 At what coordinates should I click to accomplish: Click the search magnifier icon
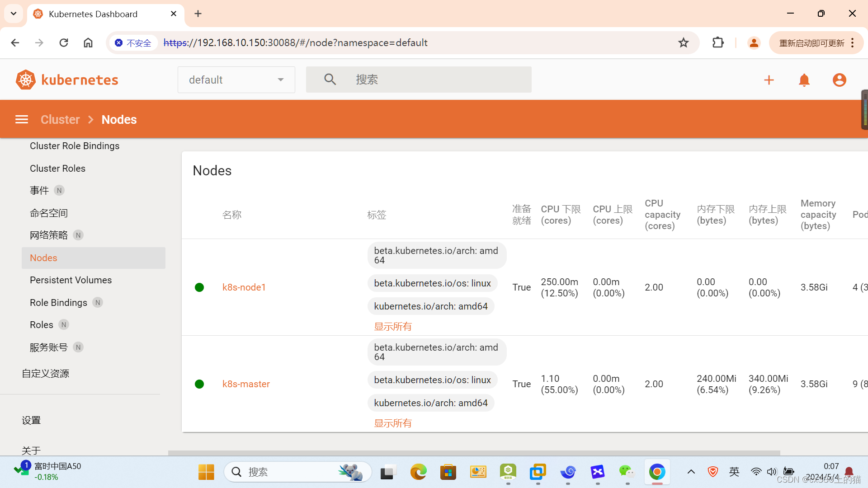[x=330, y=80]
